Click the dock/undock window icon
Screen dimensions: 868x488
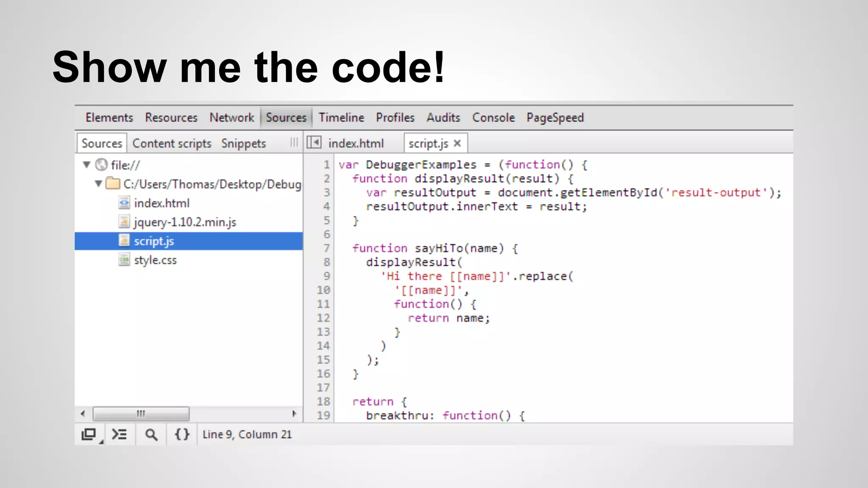click(x=89, y=435)
